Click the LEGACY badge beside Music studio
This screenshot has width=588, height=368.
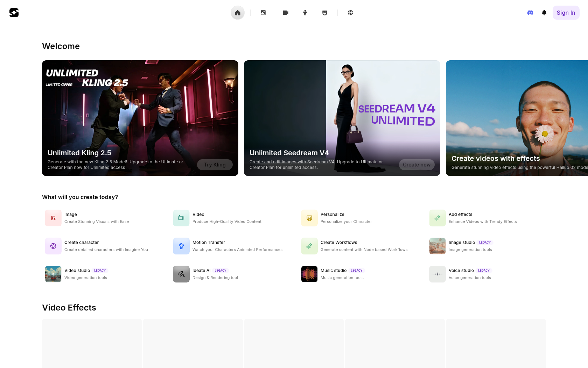pyautogui.click(x=357, y=271)
